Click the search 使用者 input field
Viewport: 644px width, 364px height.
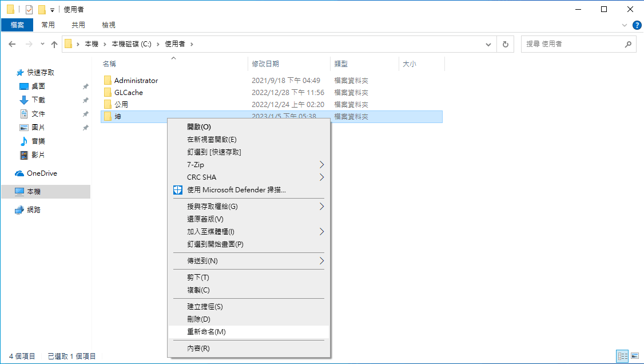coord(572,44)
